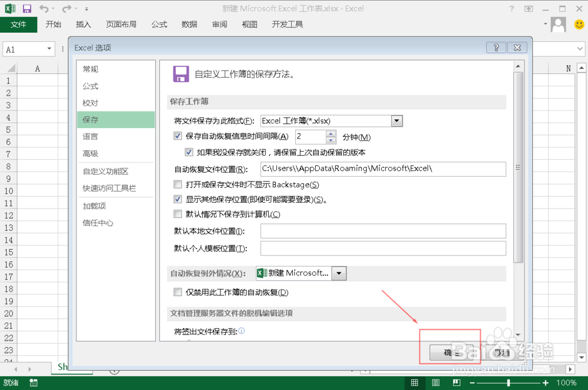The width and height of the screenshot is (588, 390).
Task: Enable 仅禁用此工作簿的自动恢复 checkbox
Action: pyautogui.click(x=178, y=292)
